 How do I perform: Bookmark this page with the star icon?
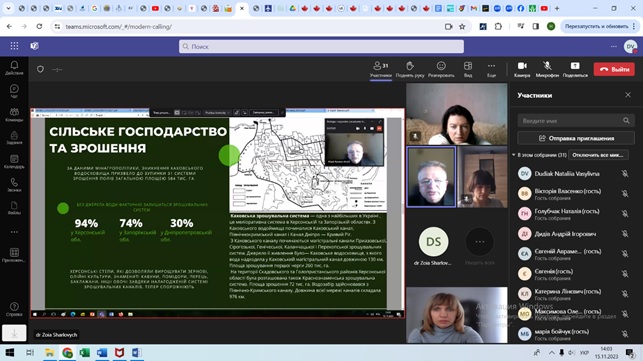[x=462, y=26]
